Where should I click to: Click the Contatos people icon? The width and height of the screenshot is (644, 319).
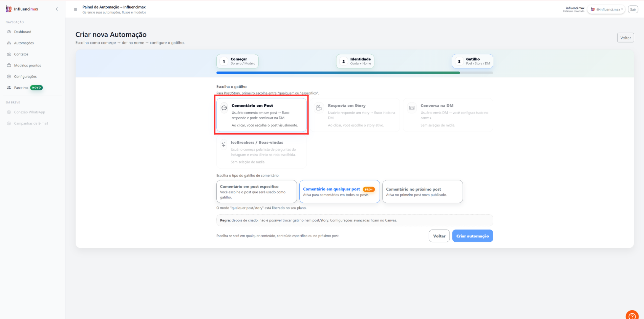click(9, 54)
